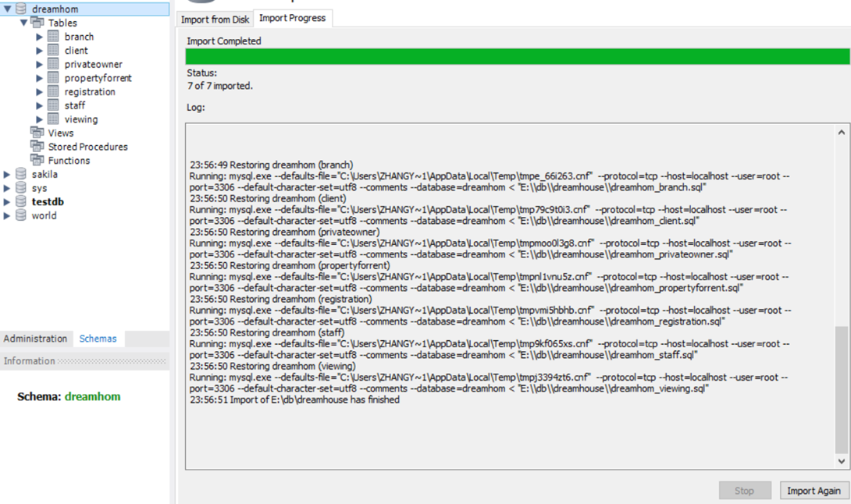This screenshot has height=504, width=851.
Task: Click the registration table icon
Action: click(53, 91)
